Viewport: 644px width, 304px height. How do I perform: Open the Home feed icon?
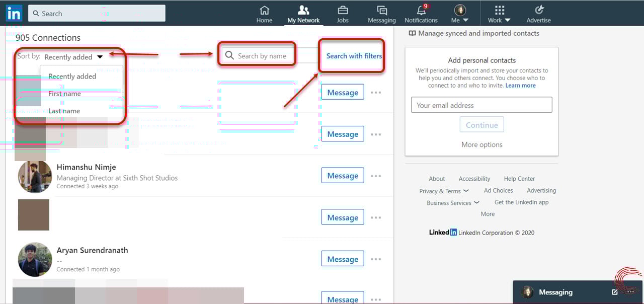pos(264,14)
